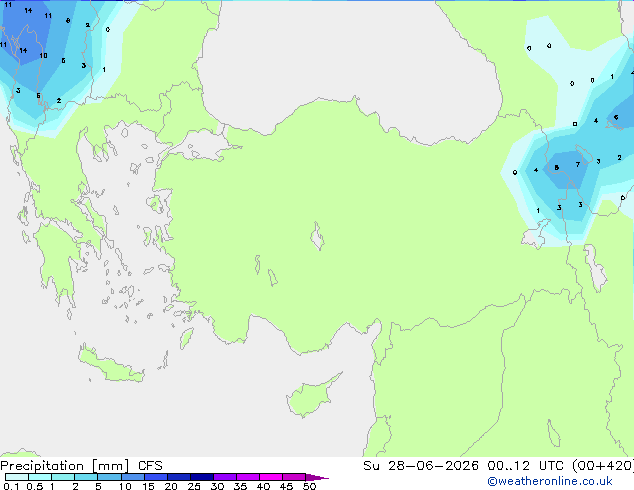The height and width of the screenshot is (490, 634).
Task: Pick the 45–50 mm legend swatch
Action: pyautogui.click(x=294, y=477)
